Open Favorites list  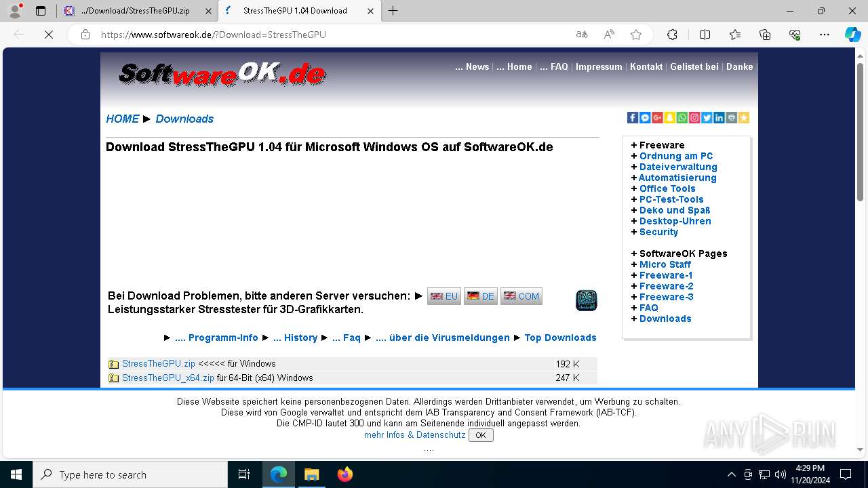pos(735,35)
